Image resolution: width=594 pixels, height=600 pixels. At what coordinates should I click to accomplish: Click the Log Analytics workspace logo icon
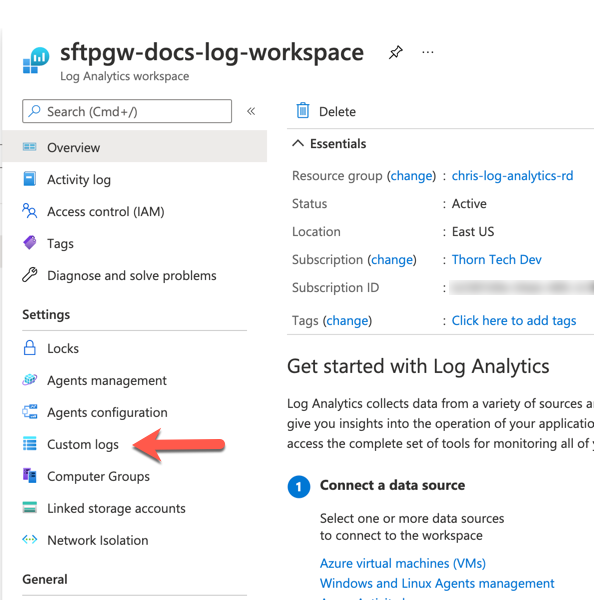click(36, 60)
